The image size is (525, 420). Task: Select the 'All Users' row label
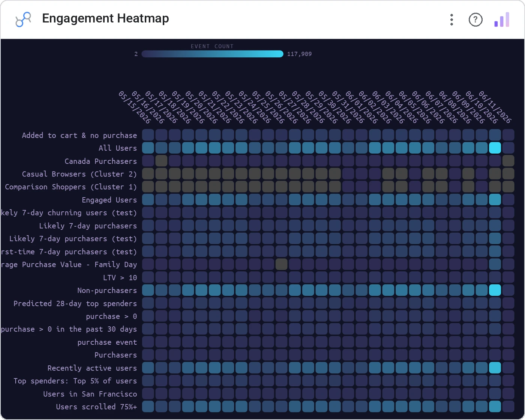pyautogui.click(x=118, y=148)
